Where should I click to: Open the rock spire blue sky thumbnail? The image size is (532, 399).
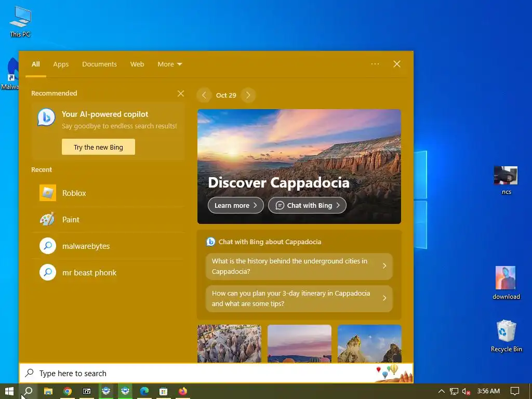(369, 343)
